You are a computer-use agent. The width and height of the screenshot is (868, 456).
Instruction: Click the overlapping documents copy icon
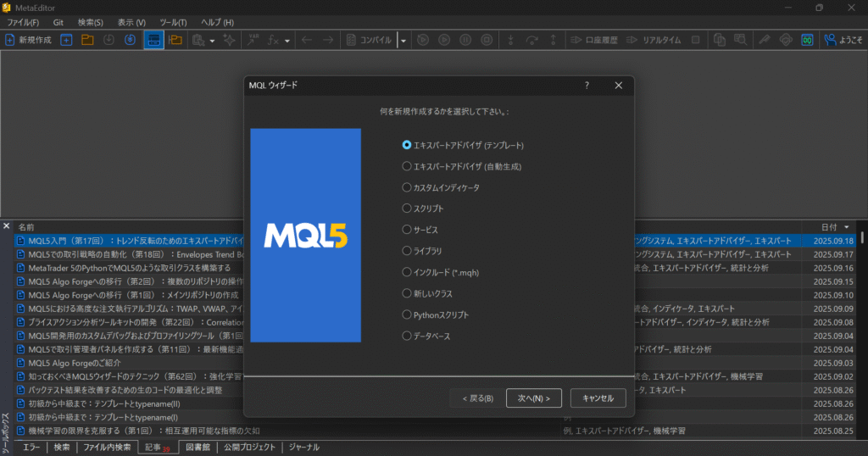click(719, 40)
